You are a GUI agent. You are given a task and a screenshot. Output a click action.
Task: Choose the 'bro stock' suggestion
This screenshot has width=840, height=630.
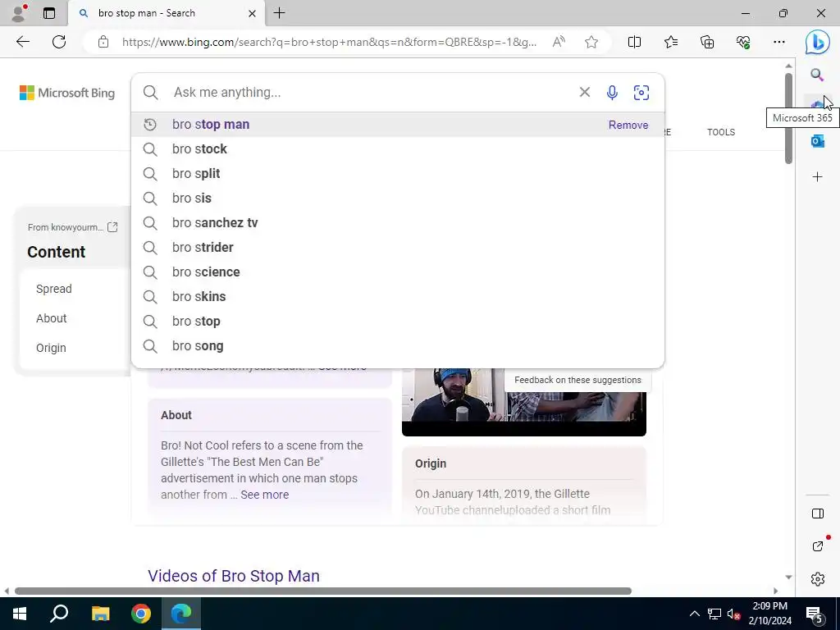point(398,149)
